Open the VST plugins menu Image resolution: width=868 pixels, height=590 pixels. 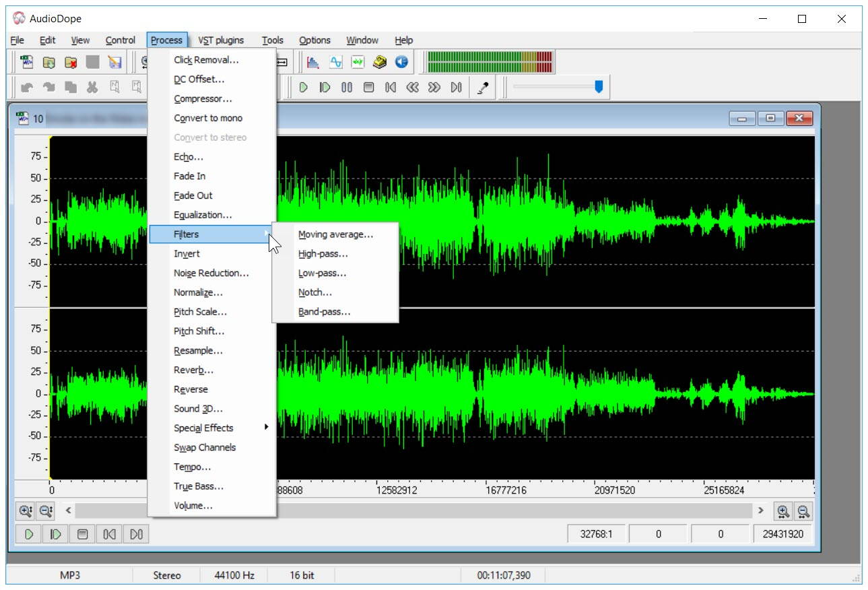[x=220, y=40]
